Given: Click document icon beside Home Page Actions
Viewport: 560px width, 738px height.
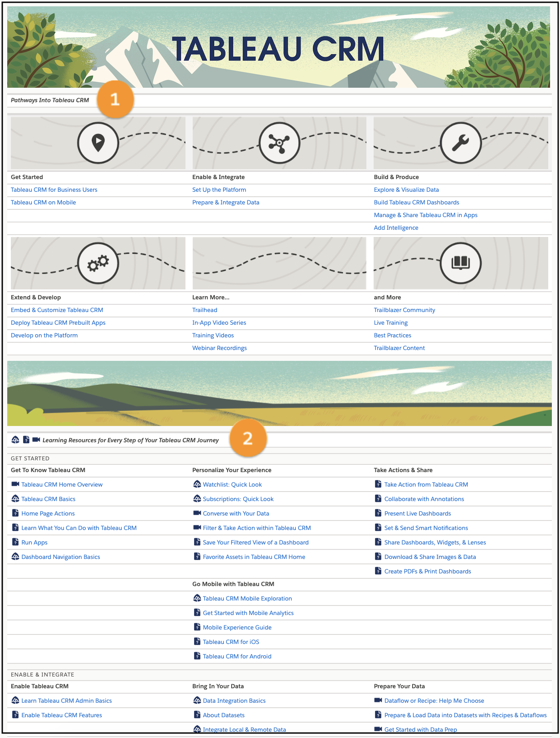Looking at the screenshot, I should pos(15,513).
